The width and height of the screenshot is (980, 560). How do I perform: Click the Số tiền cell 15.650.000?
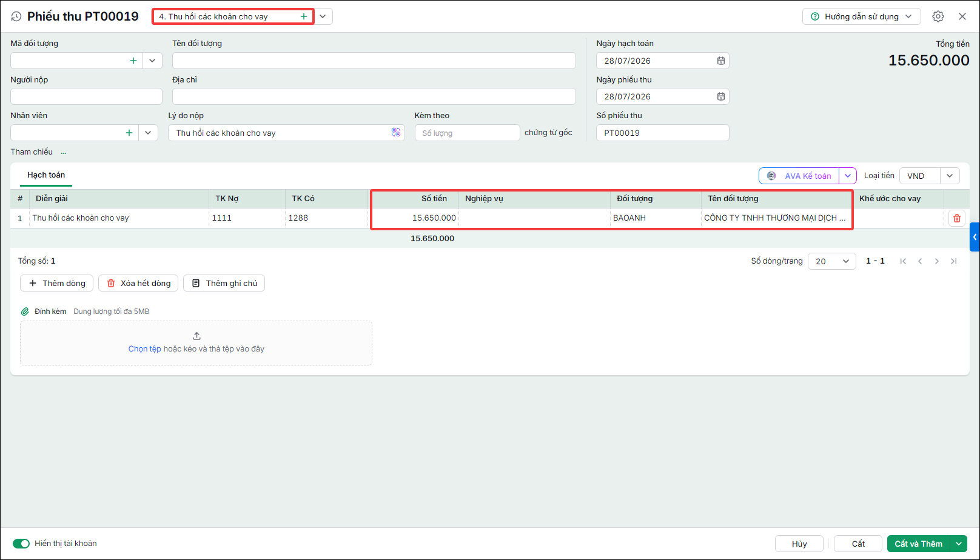pos(415,218)
